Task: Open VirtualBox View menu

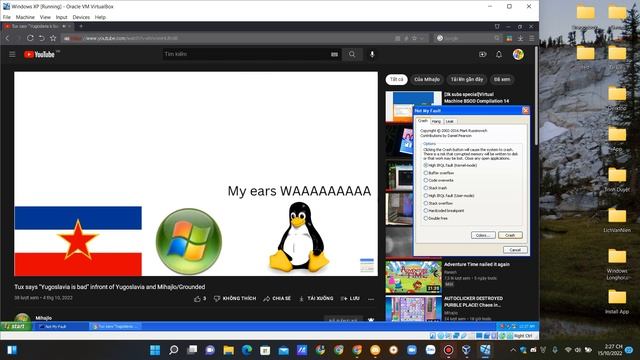Action: point(45,17)
